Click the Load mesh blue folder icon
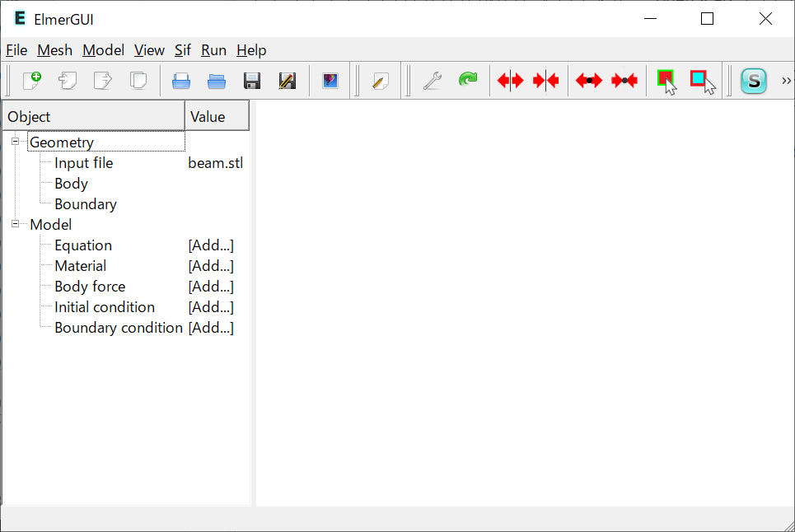795x532 pixels. pos(217,81)
